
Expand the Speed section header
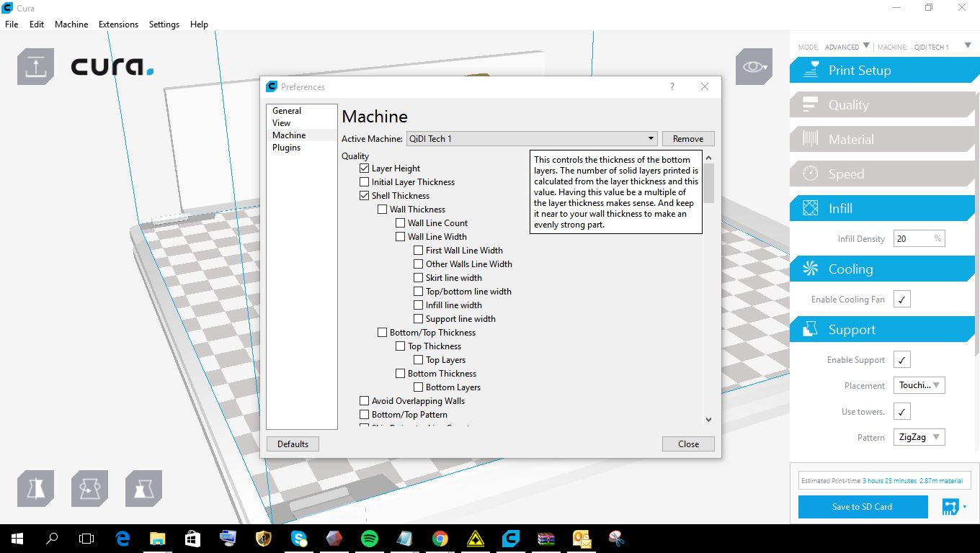882,174
